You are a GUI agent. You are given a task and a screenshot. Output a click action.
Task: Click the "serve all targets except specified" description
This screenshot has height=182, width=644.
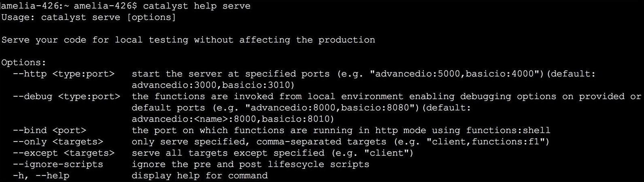(228, 153)
